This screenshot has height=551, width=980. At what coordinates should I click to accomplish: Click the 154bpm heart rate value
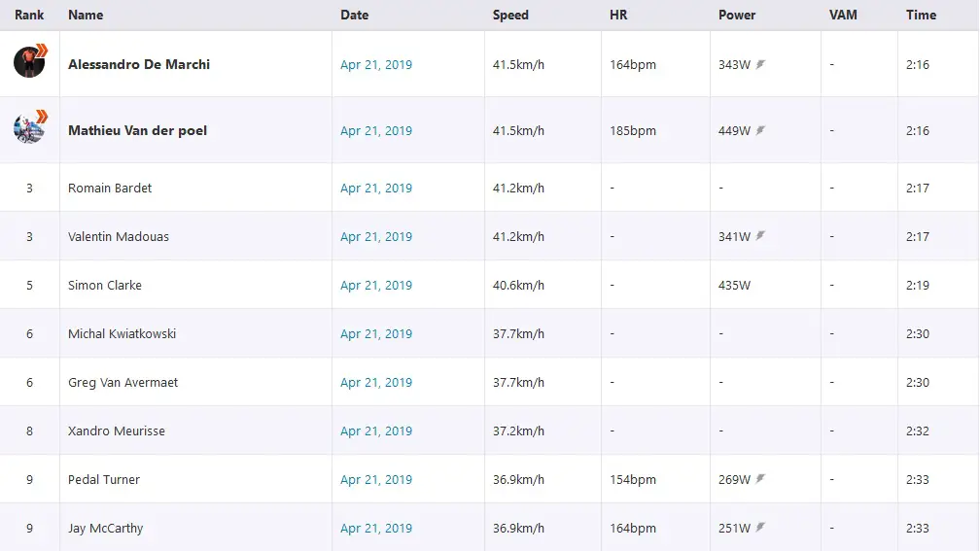click(633, 480)
